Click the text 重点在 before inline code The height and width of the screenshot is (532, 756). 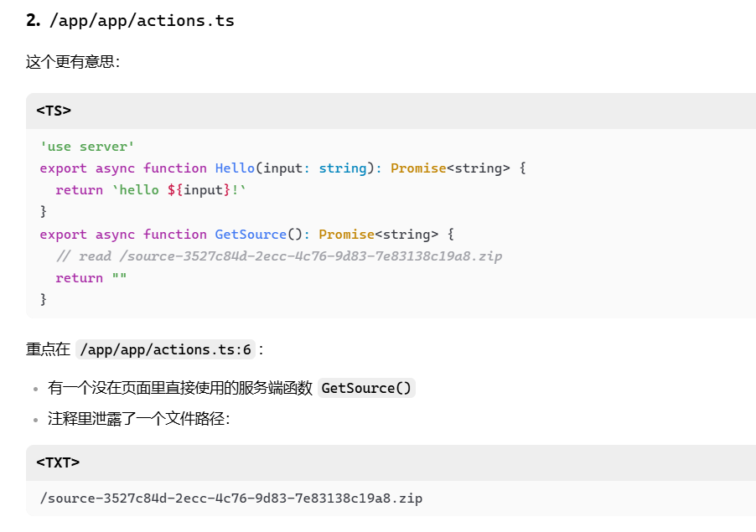(x=49, y=349)
